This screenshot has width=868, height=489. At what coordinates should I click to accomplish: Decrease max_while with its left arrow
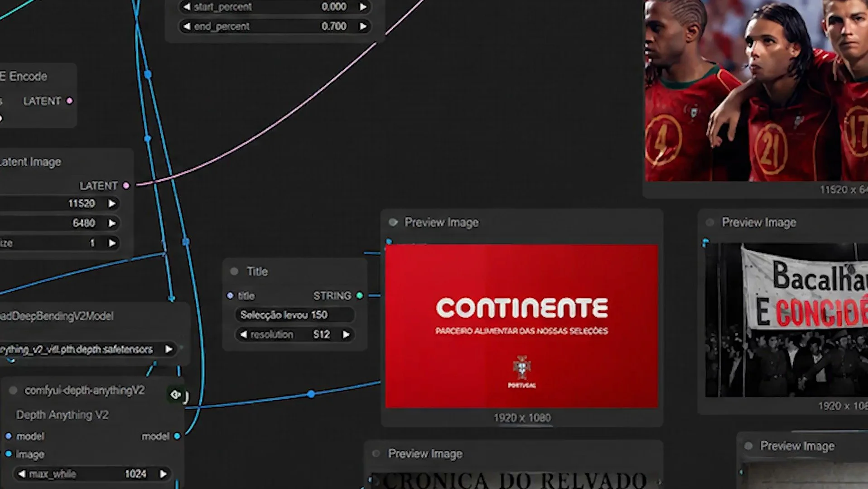coord(21,474)
